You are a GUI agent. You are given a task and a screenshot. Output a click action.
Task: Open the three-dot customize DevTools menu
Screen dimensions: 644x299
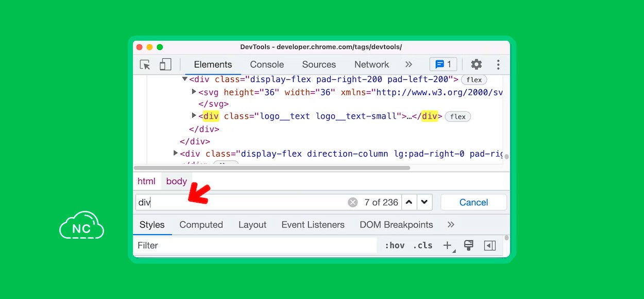click(x=498, y=64)
